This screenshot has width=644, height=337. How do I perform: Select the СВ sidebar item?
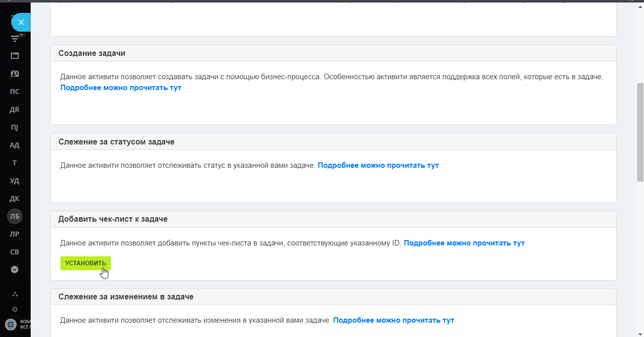click(15, 252)
